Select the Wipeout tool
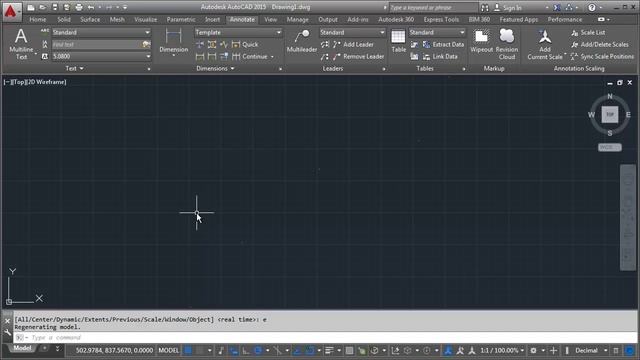The width and height of the screenshot is (640, 360). click(482, 41)
